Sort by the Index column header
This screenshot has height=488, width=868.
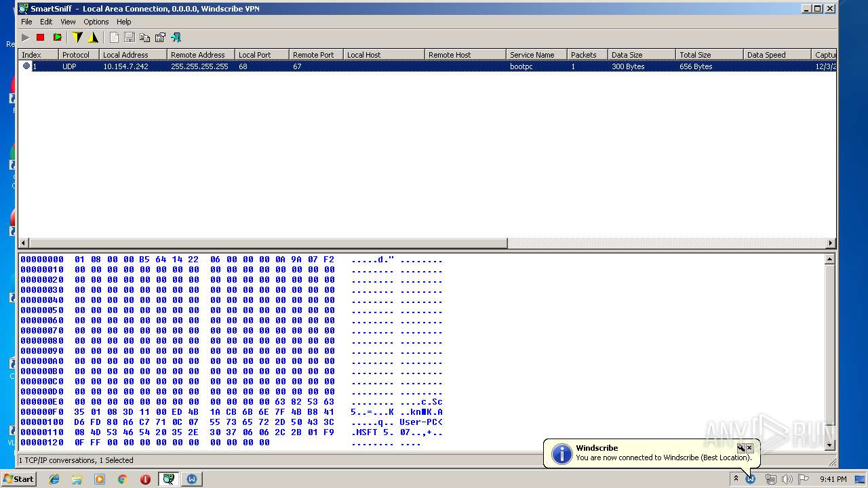click(x=38, y=55)
